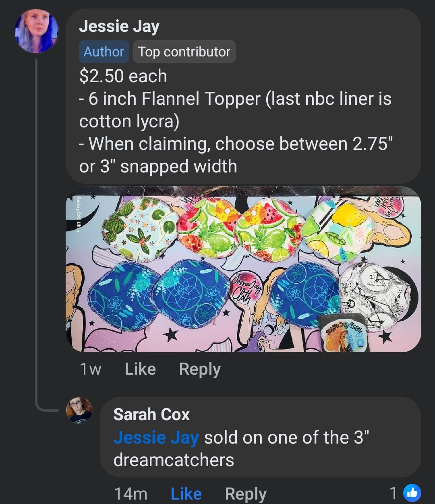Click the Author badge
435x504 pixels.
pyautogui.click(x=104, y=52)
